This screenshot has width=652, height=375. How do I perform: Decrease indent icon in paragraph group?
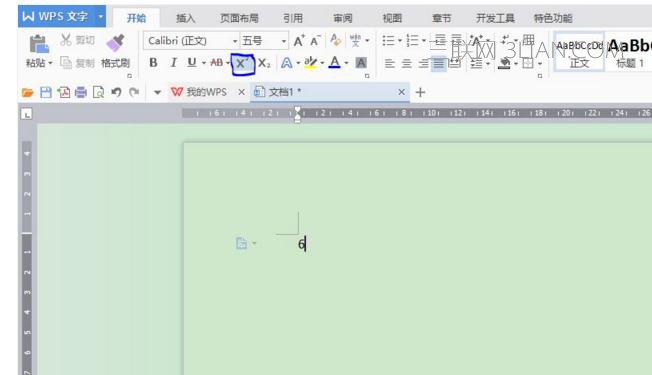point(440,40)
